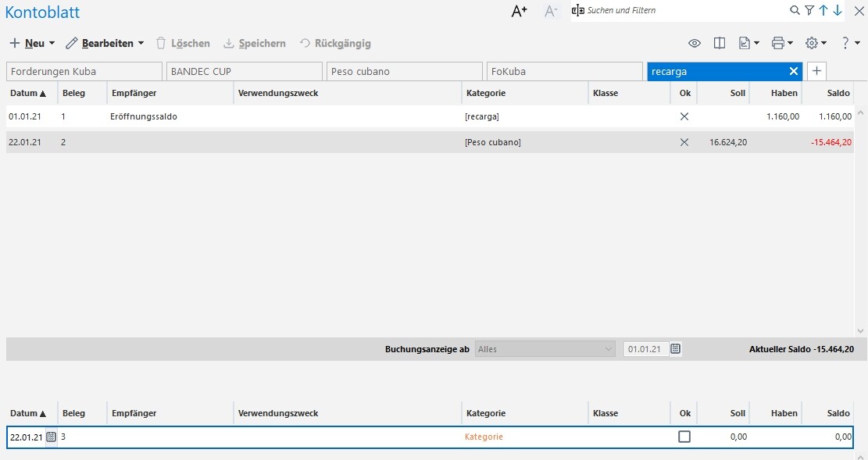The width and height of the screenshot is (868, 460).
Task: Click Verwendungszweck header in upper table
Action: point(278,93)
